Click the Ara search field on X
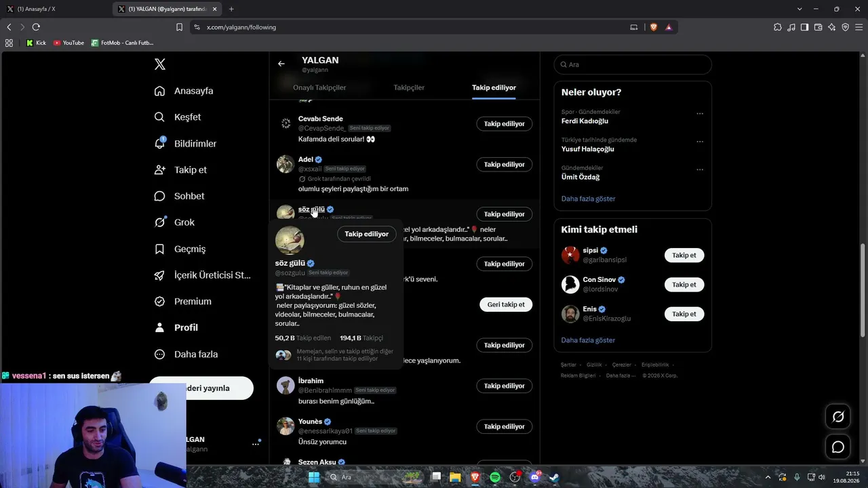The height and width of the screenshot is (488, 868). 633,64
